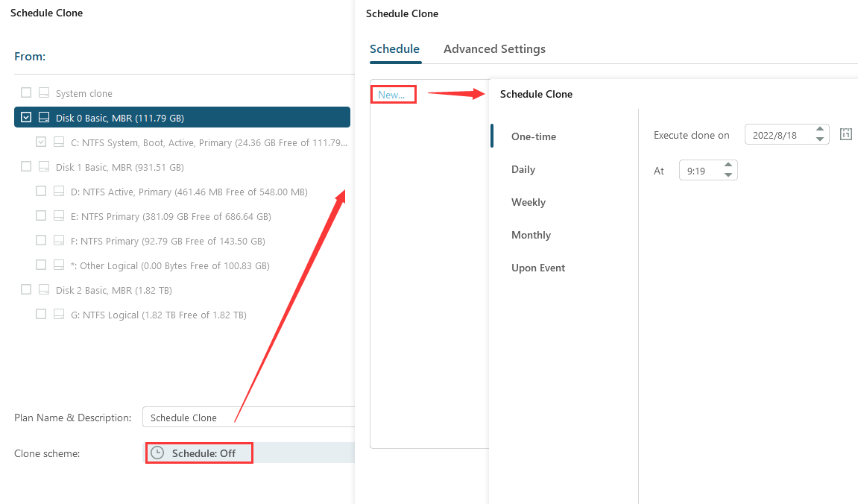Screen dimensions: 858x504
Task: Decrease the clone time value
Action: (728, 174)
